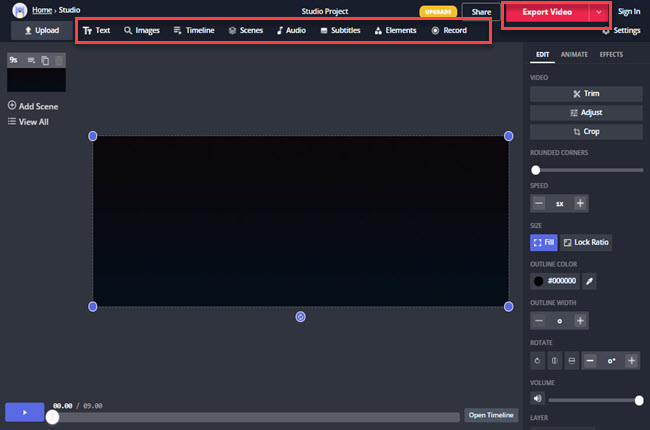Open the Elements tool
Image resolution: width=650 pixels, height=430 pixels.
coord(395,30)
